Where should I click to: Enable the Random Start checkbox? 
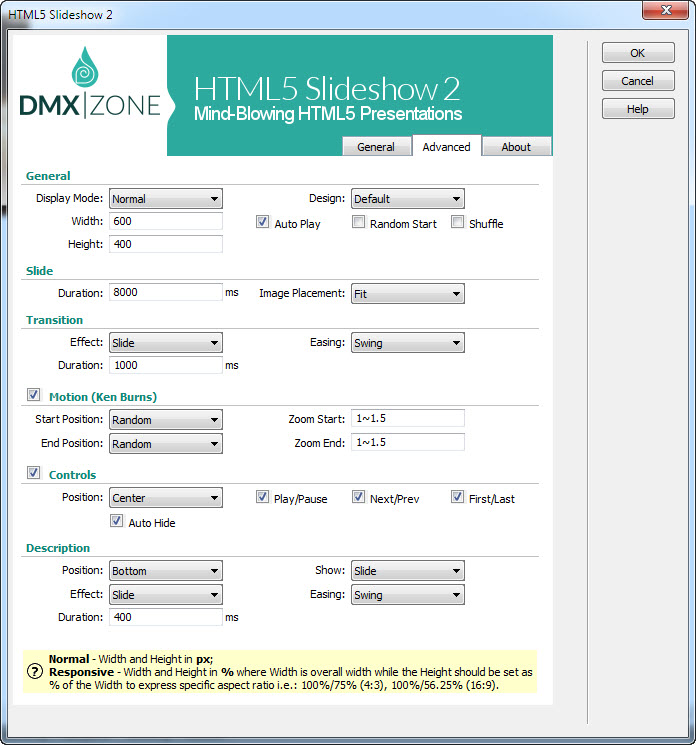358,222
